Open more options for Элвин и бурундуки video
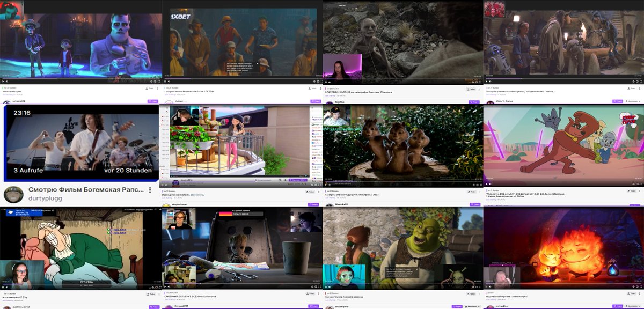Screen dimensions: 644x309 tap(480, 192)
